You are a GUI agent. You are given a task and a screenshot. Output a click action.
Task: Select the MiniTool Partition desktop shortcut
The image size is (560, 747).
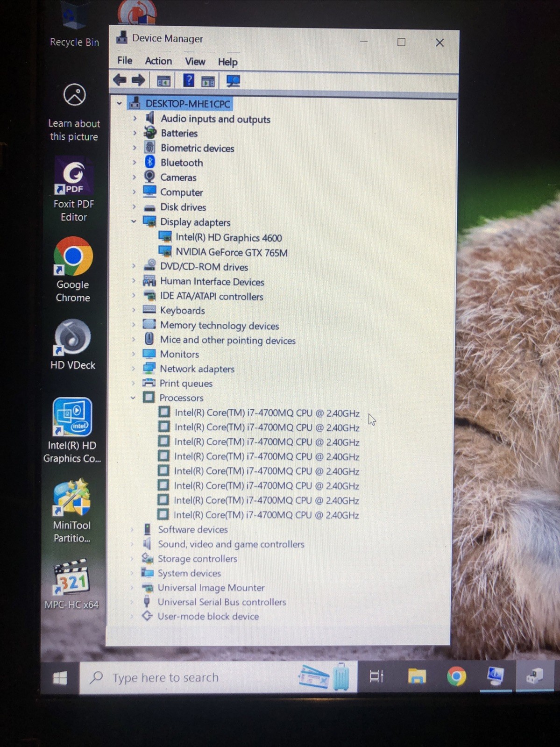click(72, 511)
